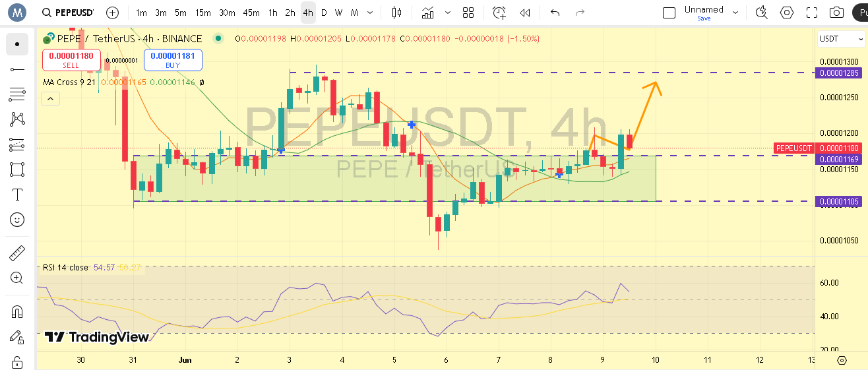Click the Publish button

(x=859, y=13)
